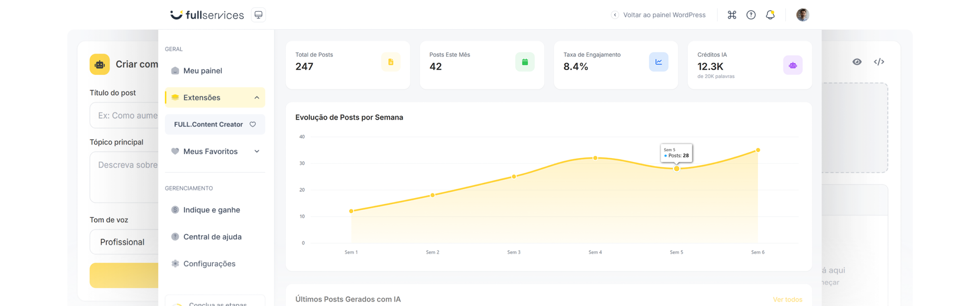This screenshot has width=980, height=306.
Task: Open Configurações in the sidebar
Action: point(209,264)
